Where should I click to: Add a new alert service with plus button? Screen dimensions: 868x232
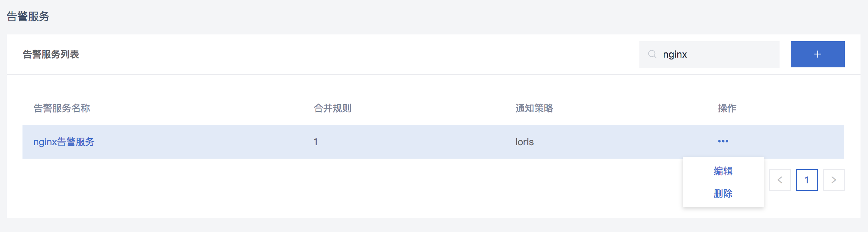(817, 54)
